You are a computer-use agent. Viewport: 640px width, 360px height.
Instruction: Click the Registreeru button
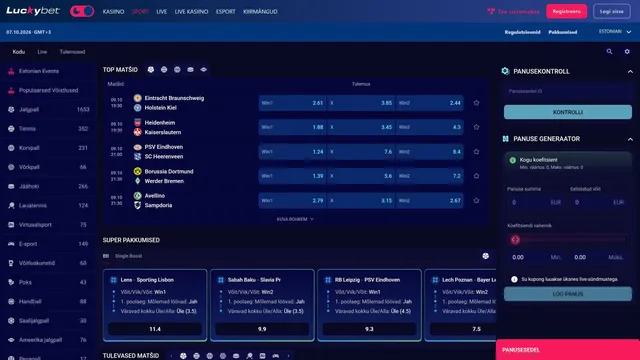pos(567,11)
